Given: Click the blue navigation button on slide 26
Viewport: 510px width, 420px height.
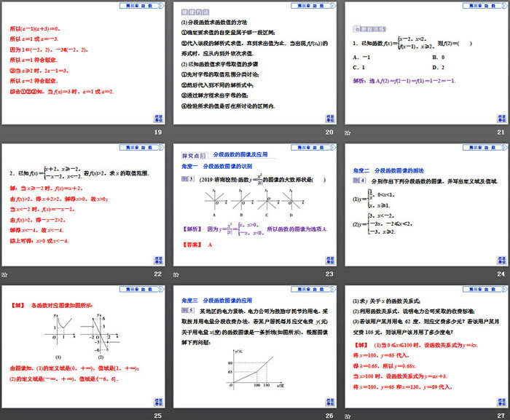Looking at the screenshot, I should (330, 402).
